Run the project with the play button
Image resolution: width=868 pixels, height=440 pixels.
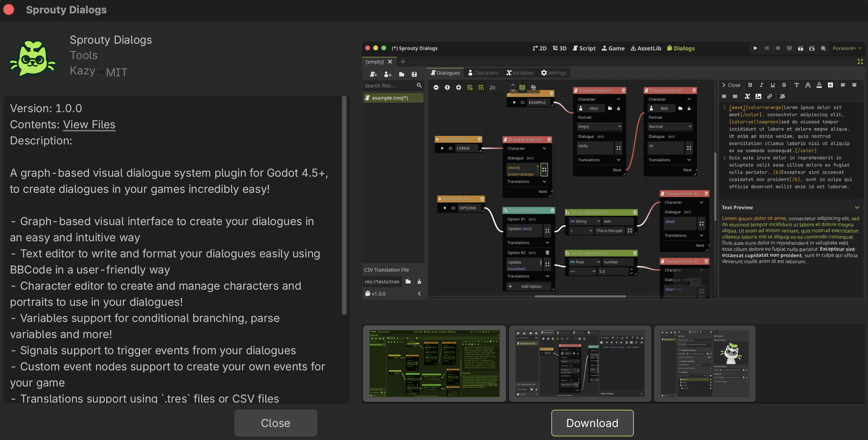(755, 48)
